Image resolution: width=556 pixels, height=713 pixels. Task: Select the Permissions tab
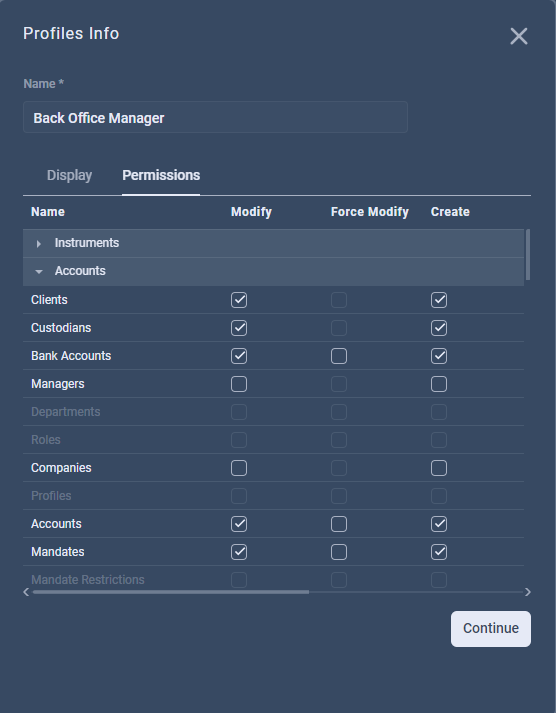click(x=161, y=175)
